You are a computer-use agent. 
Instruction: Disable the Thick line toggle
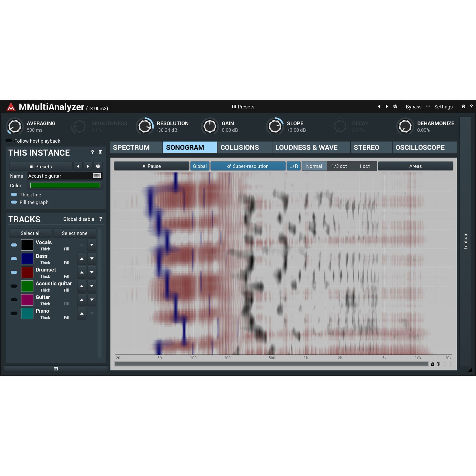click(14, 195)
